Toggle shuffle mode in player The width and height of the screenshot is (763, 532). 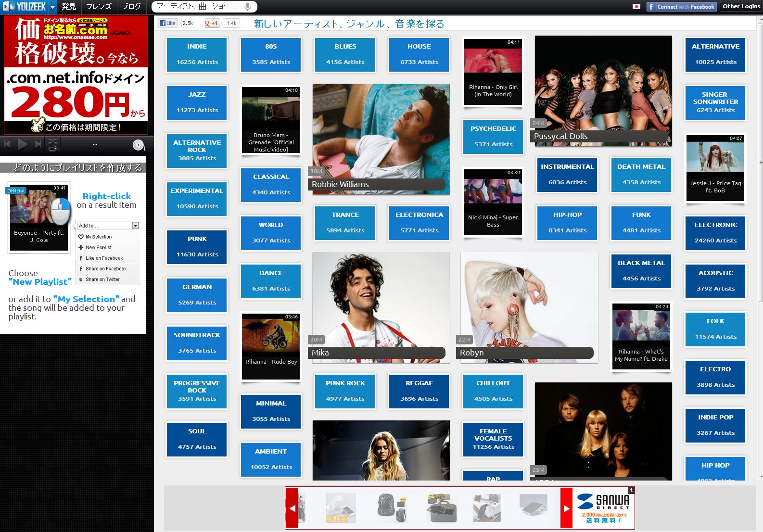(x=53, y=141)
